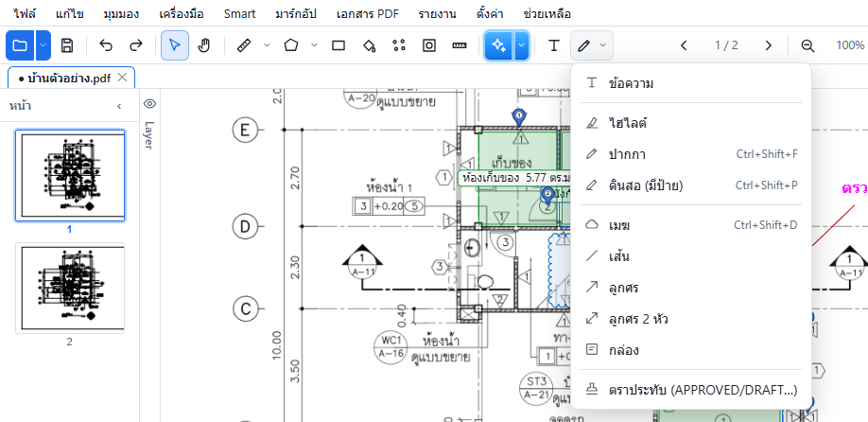Select the square frame target tool
Viewport: 868px width, 422px height.
(429, 45)
